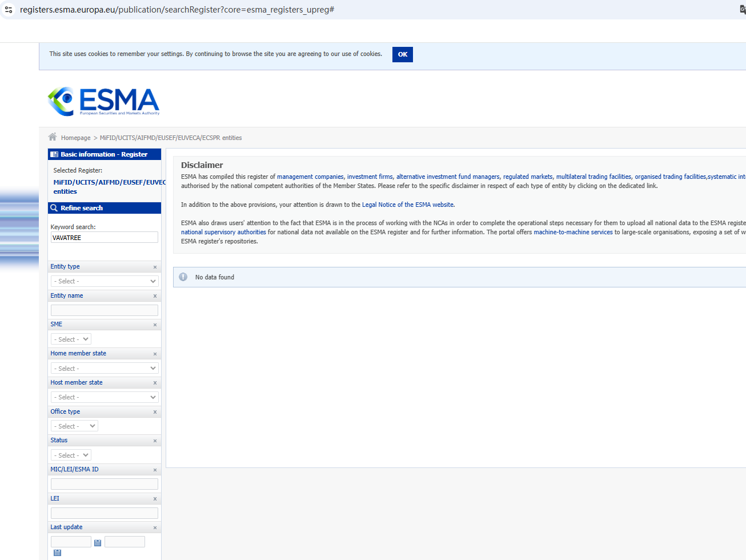Clear the Entity type filter with its x

coord(155,267)
